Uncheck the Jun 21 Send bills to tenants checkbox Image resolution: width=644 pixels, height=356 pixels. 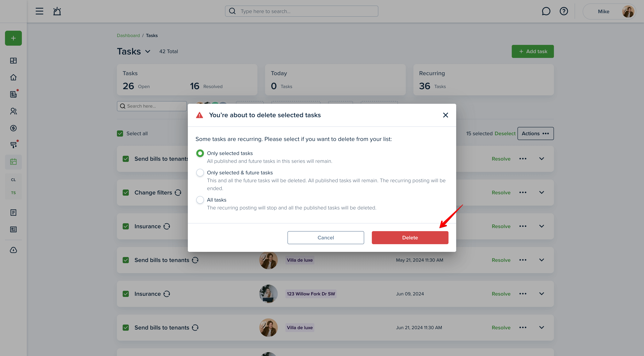[126, 328]
